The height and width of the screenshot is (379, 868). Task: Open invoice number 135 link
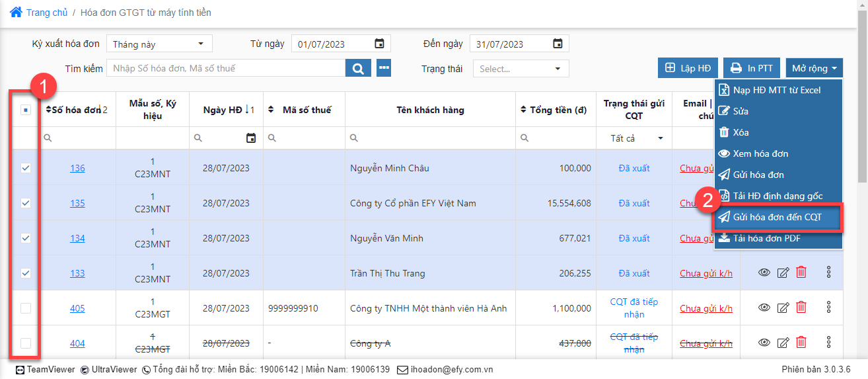tap(77, 203)
